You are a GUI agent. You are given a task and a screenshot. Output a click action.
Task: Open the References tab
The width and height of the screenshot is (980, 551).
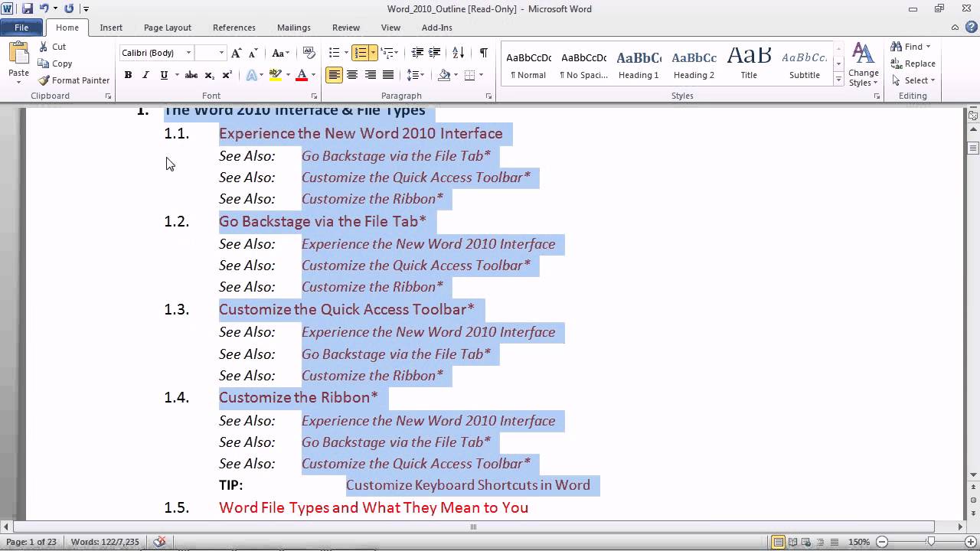point(234,28)
